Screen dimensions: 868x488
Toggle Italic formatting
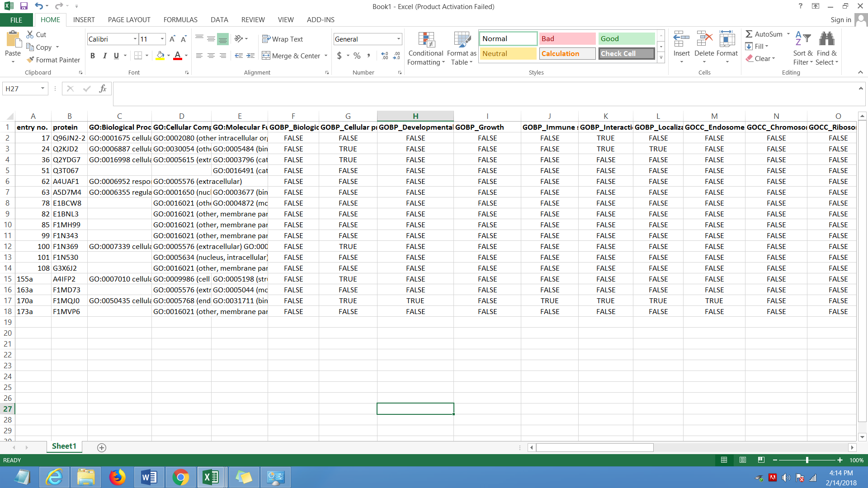tap(104, 56)
